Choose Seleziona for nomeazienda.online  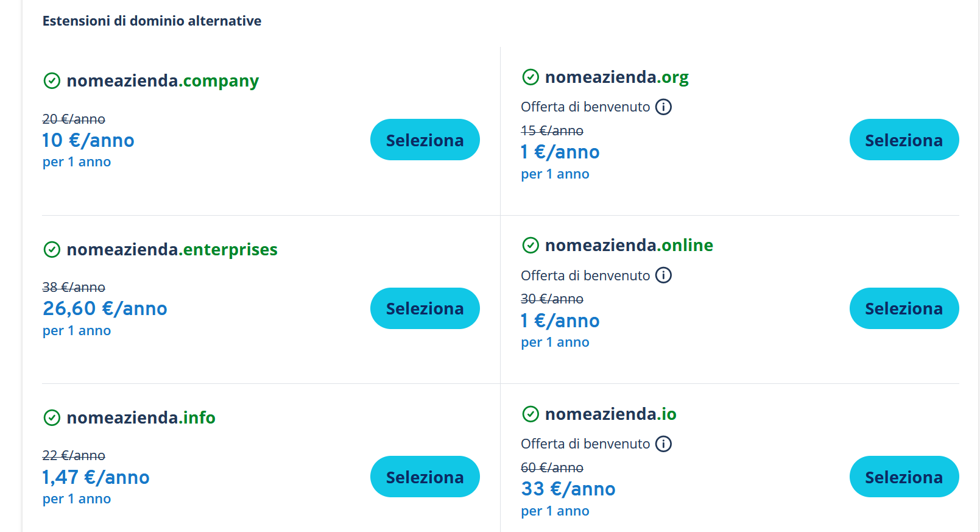[904, 308]
